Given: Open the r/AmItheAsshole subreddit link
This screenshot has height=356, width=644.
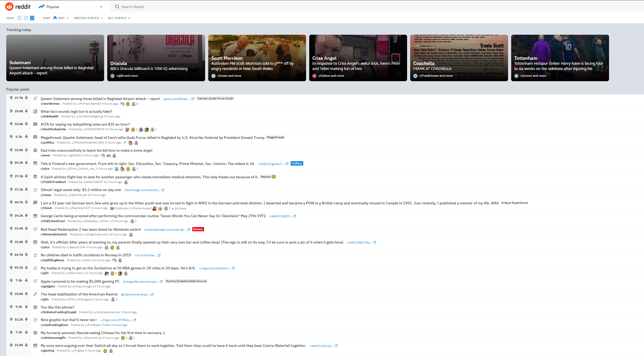Looking at the screenshot, I should pos(53,129).
